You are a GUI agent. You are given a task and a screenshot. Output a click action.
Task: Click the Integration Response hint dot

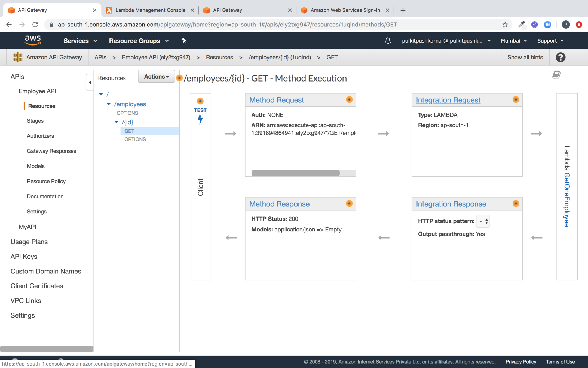[516, 203]
